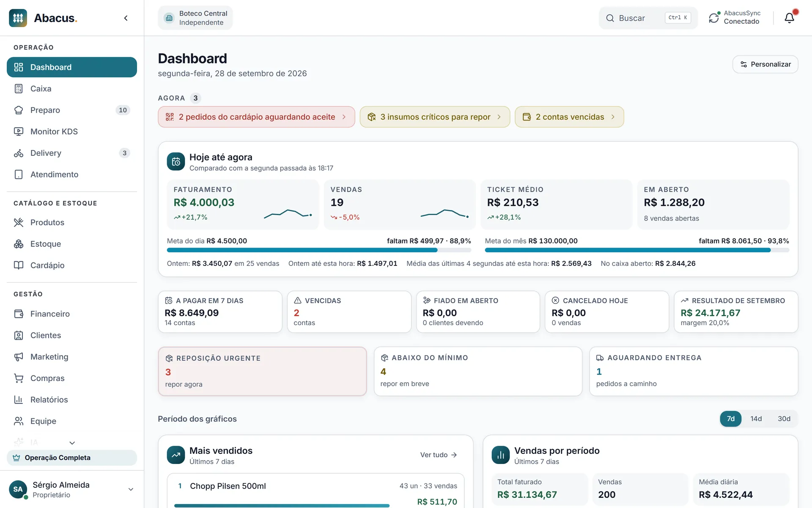Open the notifications bell

pos(789,18)
